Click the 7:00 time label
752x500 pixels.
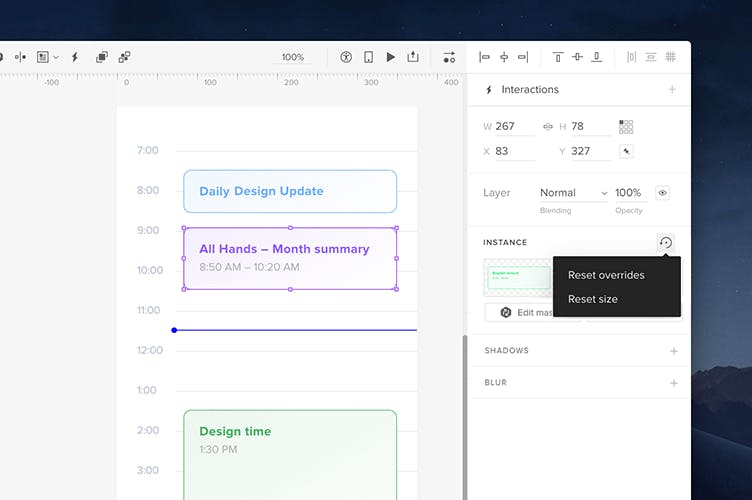147,151
